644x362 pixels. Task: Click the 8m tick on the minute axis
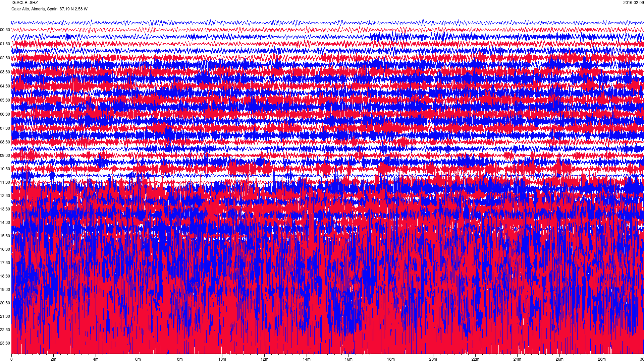pos(180,359)
